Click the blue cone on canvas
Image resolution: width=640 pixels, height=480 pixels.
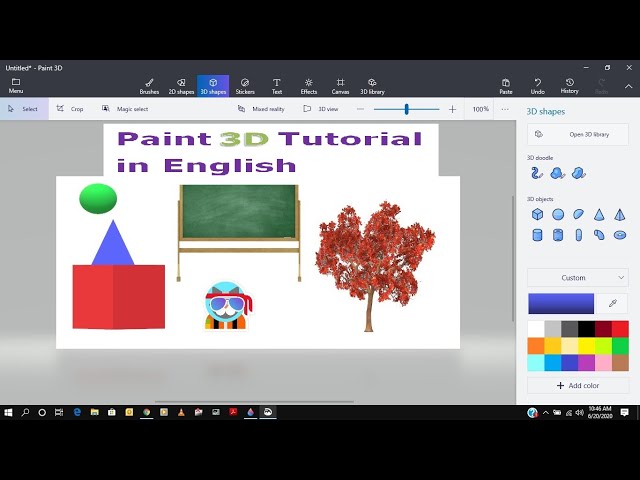pos(113,247)
